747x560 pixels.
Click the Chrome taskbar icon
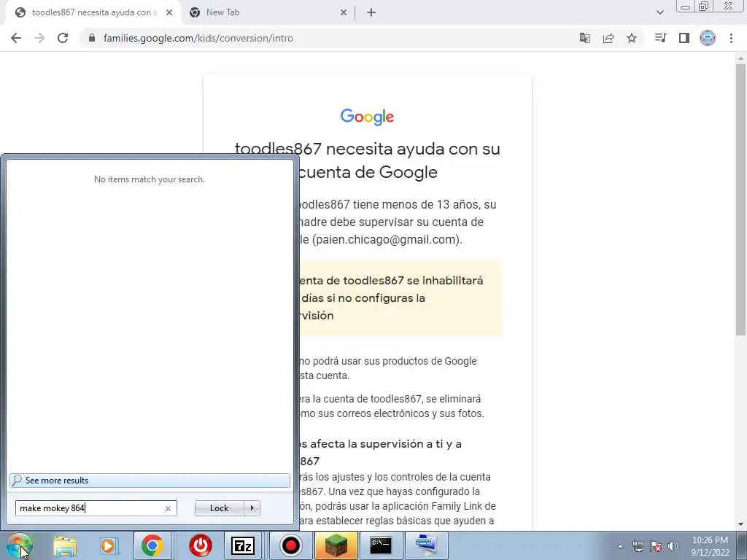pos(152,545)
